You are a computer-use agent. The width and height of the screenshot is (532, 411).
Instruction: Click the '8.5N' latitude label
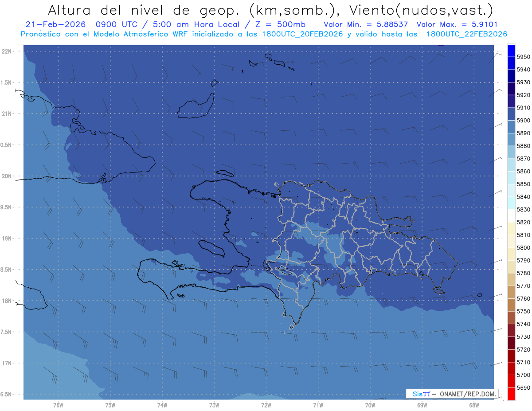pyautogui.click(x=6, y=270)
